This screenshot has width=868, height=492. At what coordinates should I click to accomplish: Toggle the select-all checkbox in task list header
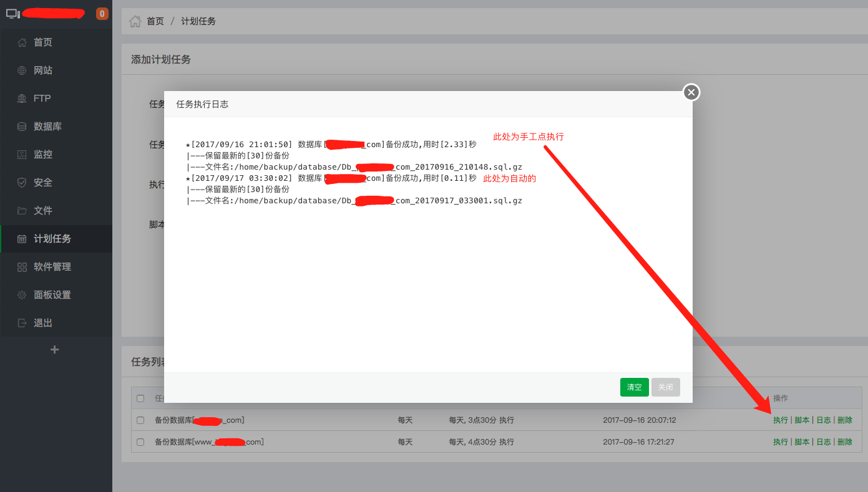click(140, 398)
